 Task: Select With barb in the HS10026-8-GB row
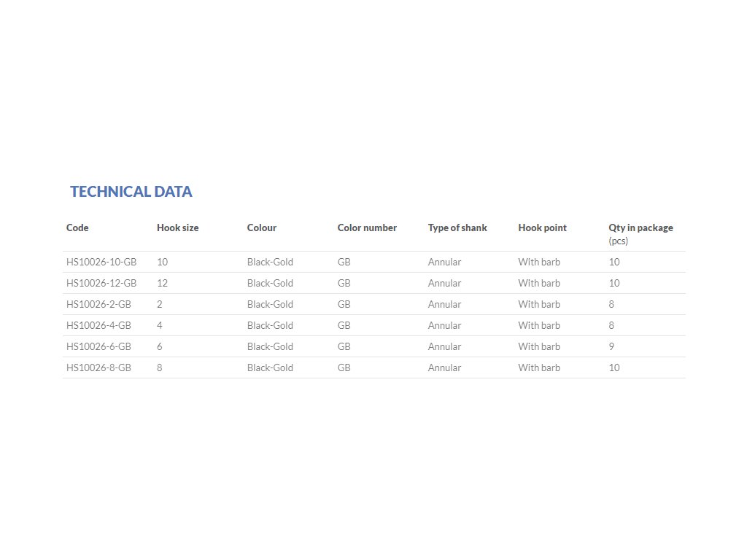[x=539, y=367]
